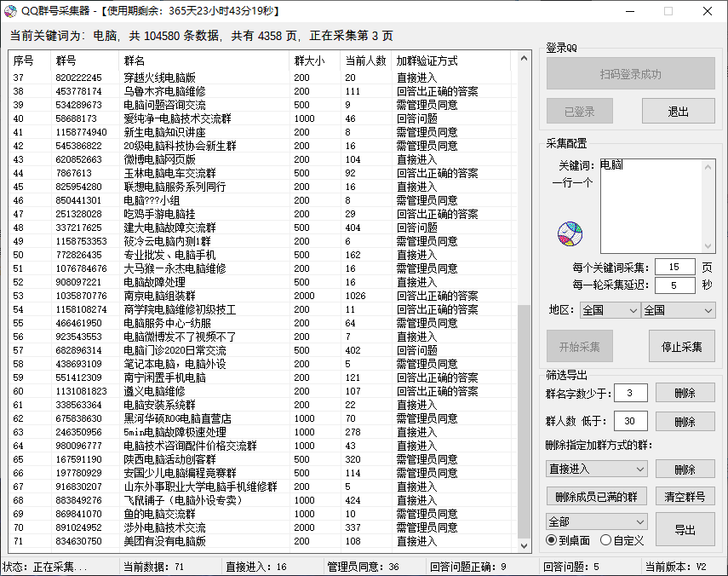Viewport: 728px width, 576px height.
Task: Click the 每个关键词采集 pages input field
Action: [674, 267]
